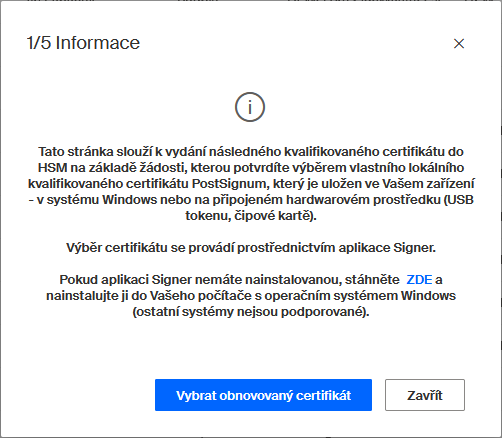Image resolution: width=502 pixels, height=438 pixels.
Task: Select the renewed certificate using blue button
Action: (263, 395)
